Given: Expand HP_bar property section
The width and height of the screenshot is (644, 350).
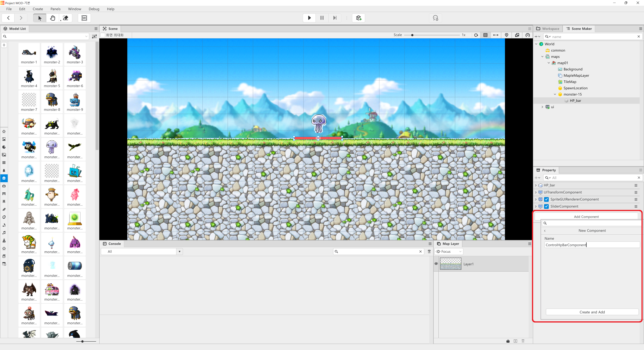Looking at the screenshot, I should 536,185.
